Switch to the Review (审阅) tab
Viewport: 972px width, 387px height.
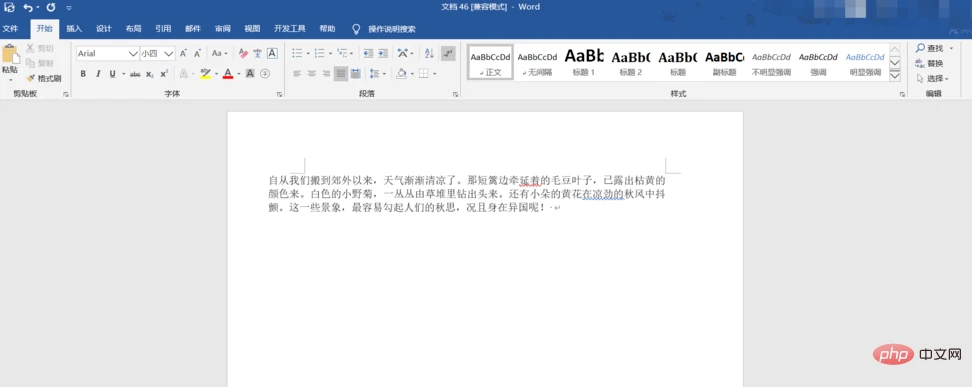pyautogui.click(x=223, y=29)
